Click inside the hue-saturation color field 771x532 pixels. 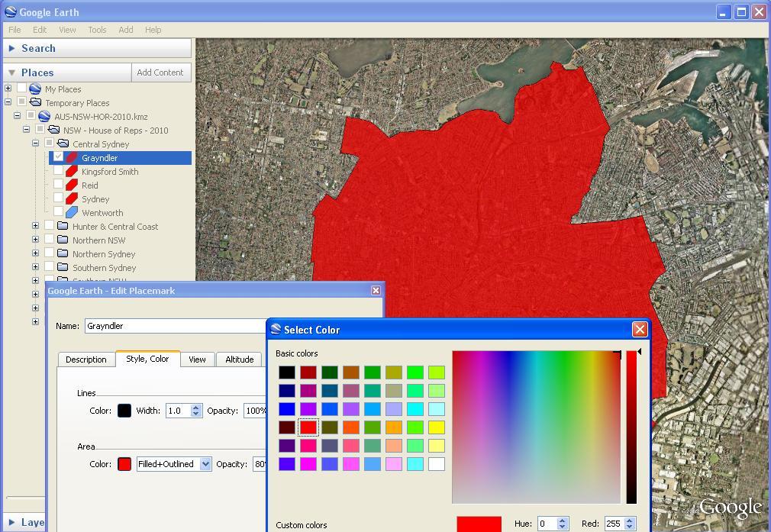point(537,427)
